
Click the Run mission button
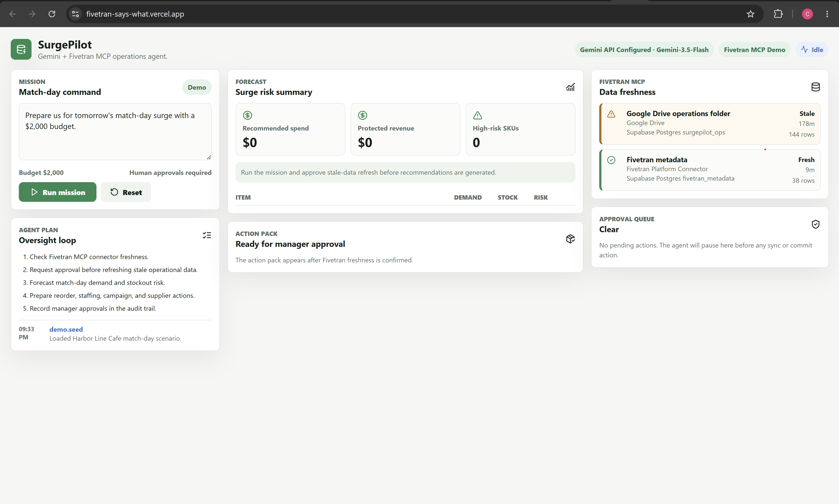58,192
